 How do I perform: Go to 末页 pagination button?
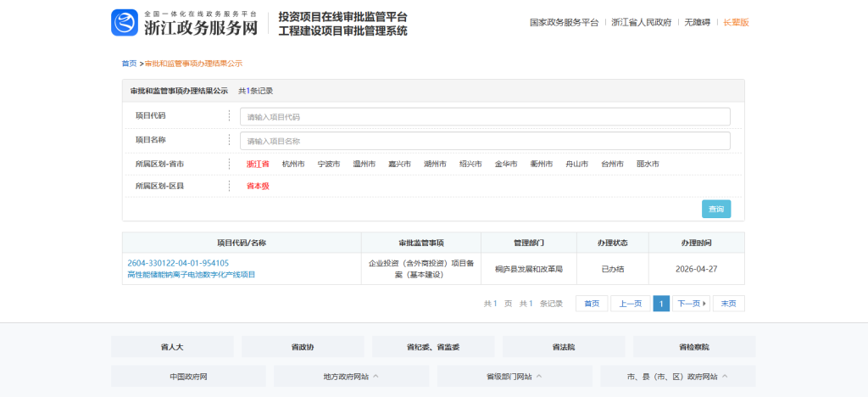(x=728, y=304)
